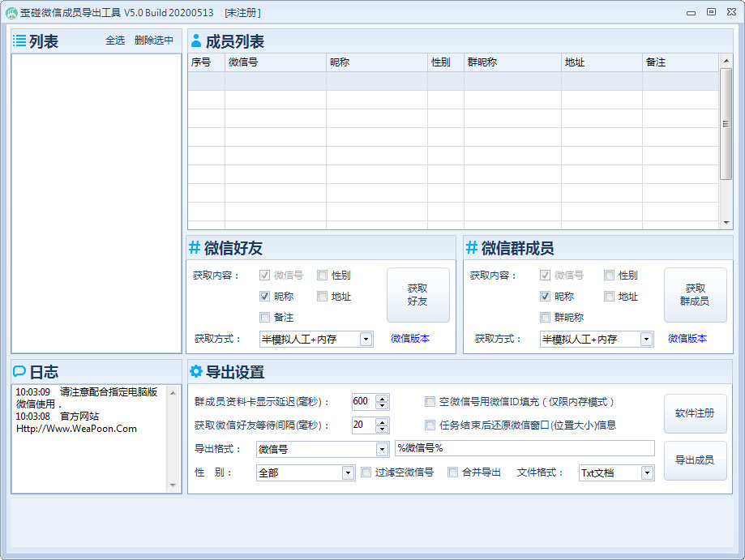The image size is (745, 560).
Task: Enable the 备注 checkbox under 微信好友
Action: coord(263,317)
